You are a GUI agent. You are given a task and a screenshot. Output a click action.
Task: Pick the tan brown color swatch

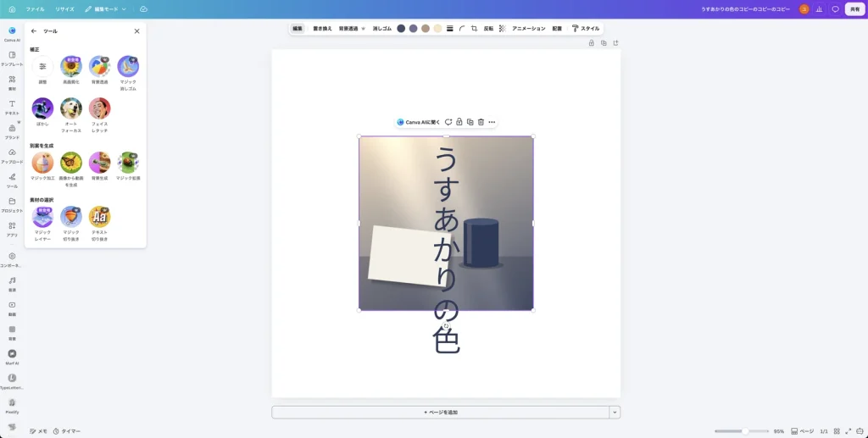(426, 28)
